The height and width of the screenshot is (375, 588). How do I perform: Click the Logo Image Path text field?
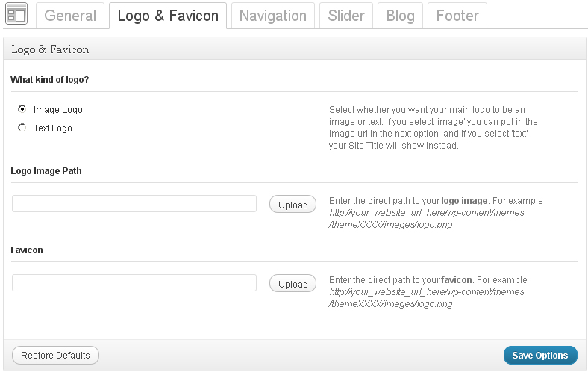pyautogui.click(x=134, y=204)
